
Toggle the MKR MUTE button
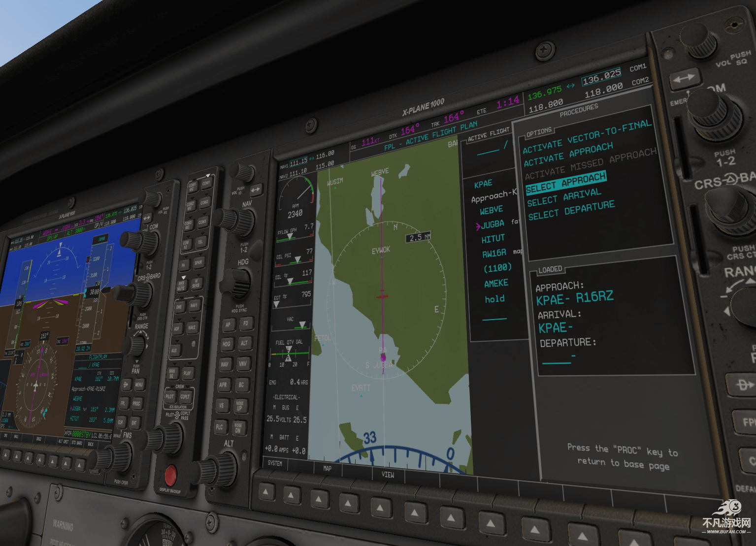(181, 286)
